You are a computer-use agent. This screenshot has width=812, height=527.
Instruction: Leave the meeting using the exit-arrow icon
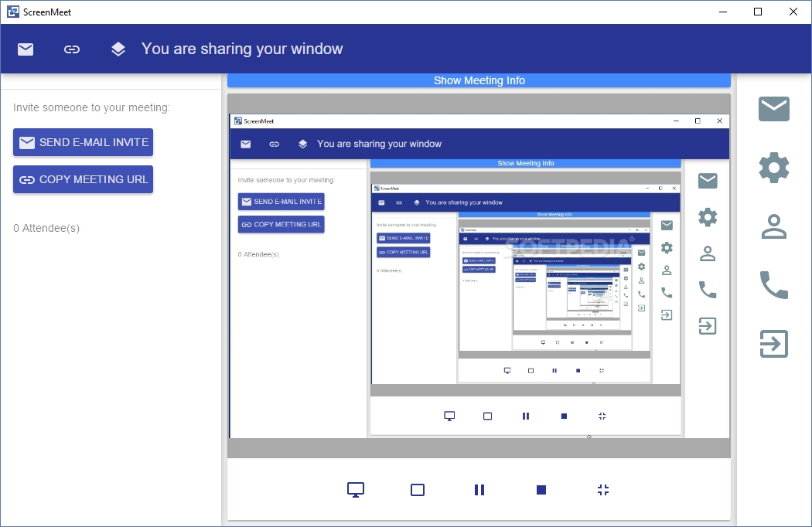tap(773, 344)
